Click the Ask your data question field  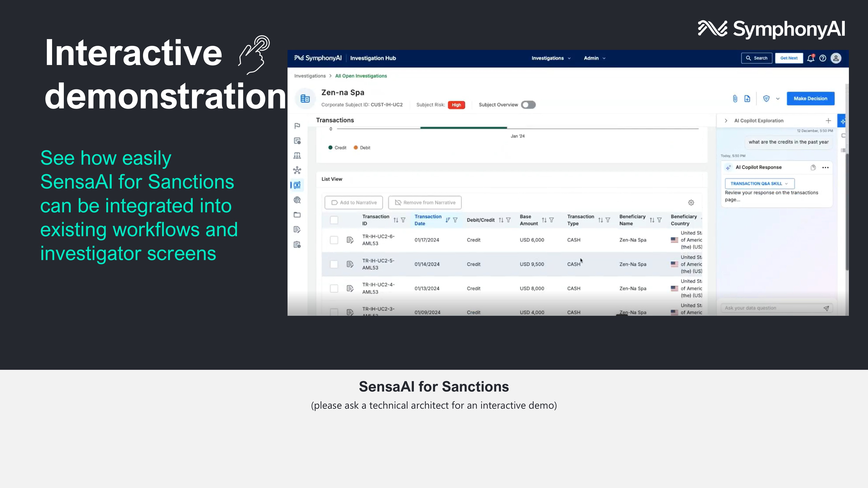tap(772, 308)
